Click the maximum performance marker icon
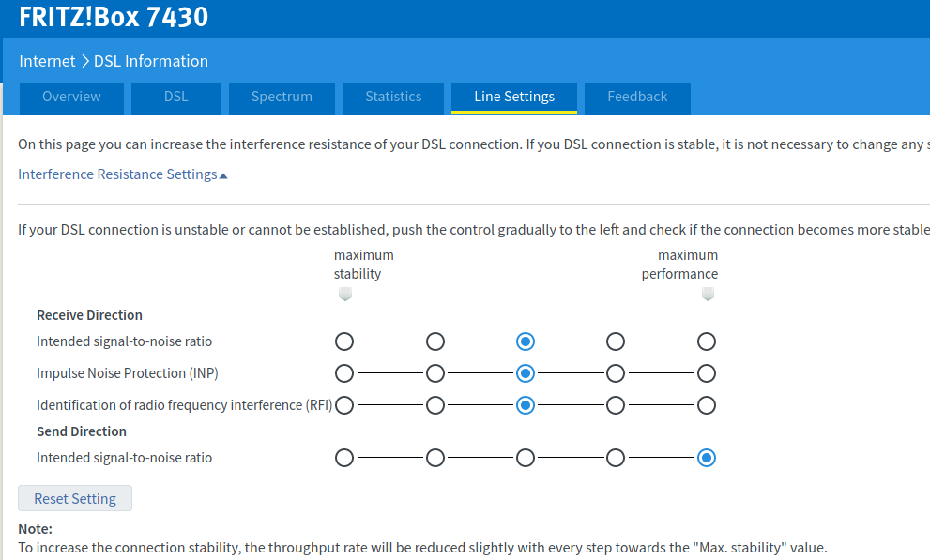The image size is (930, 560). (x=708, y=295)
